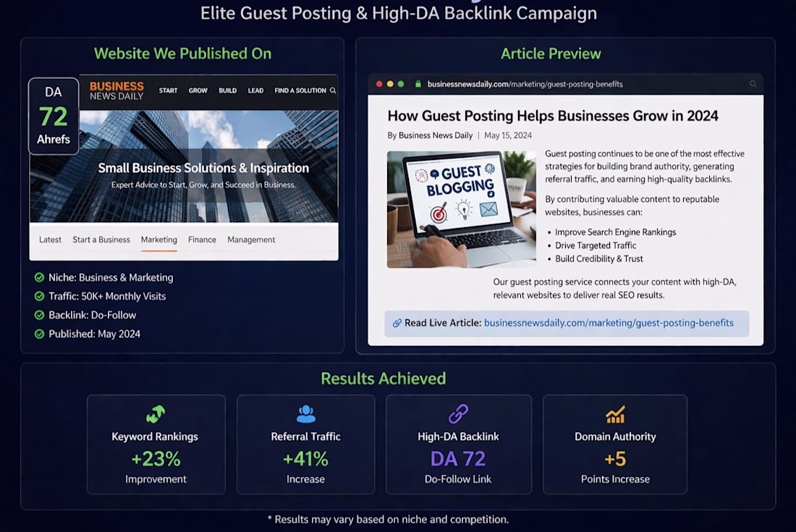Open the BUILD menu item
This screenshot has height=532, width=796.
pyautogui.click(x=227, y=90)
